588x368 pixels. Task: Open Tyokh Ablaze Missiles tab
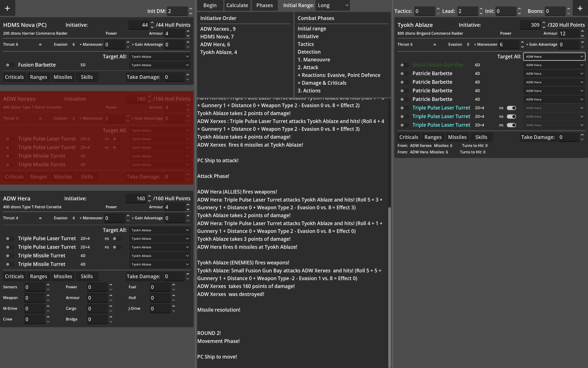coord(457,137)
